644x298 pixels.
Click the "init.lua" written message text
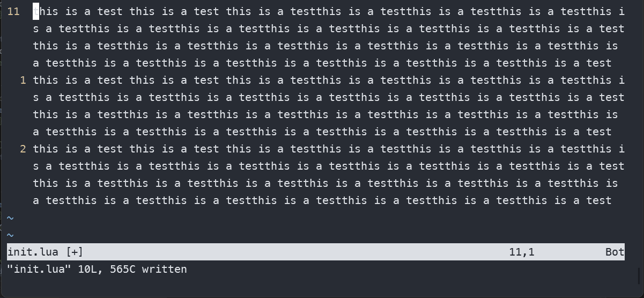[x=97, y=269]
